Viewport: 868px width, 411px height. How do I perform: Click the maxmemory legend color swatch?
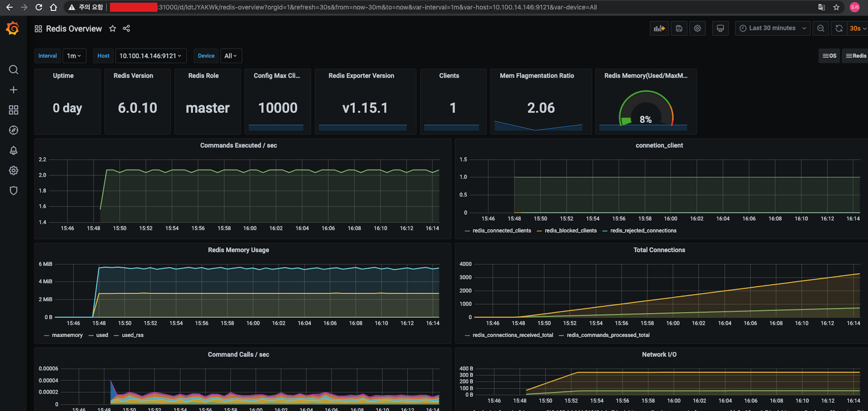pos(46,336)
